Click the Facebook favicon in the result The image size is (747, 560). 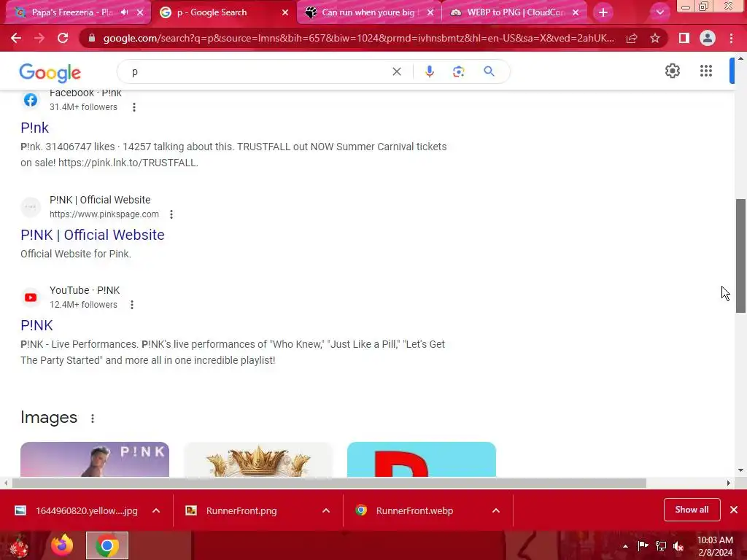pos(31,99)
